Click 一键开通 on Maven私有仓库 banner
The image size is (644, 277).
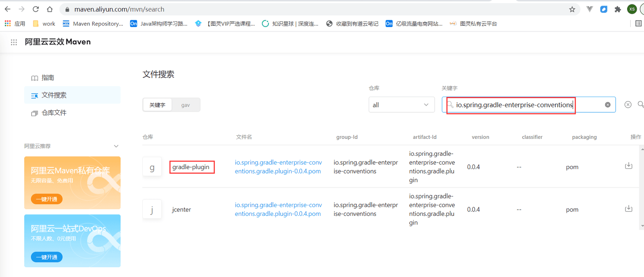[47, 199]
